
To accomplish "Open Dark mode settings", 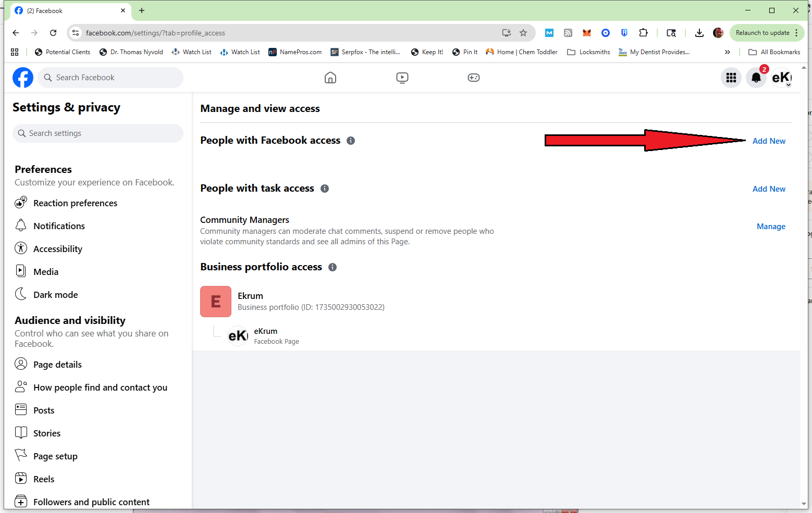I will [55, 295].
